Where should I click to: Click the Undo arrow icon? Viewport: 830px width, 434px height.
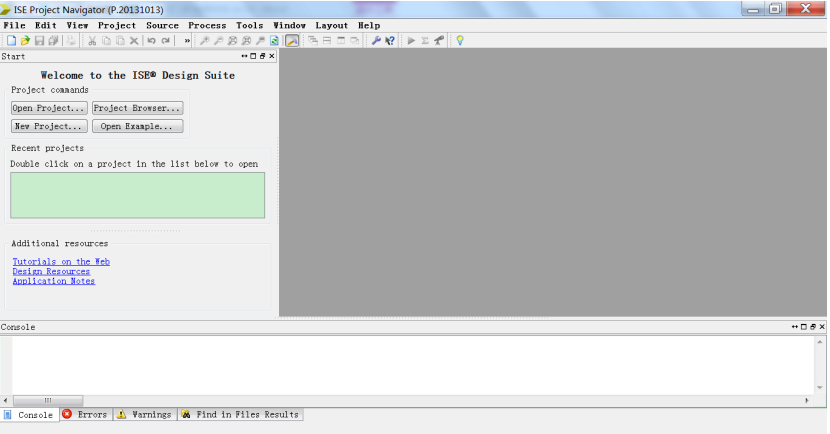pyautogui.click(x=151, y=41)
